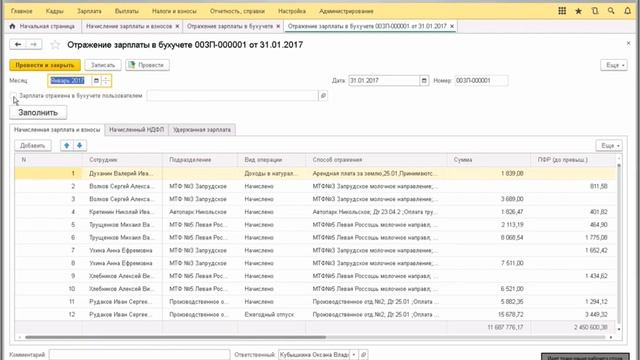Navigate back with the left arrow
The height and width of the screenshot is (360, 640).
[18, 44]
